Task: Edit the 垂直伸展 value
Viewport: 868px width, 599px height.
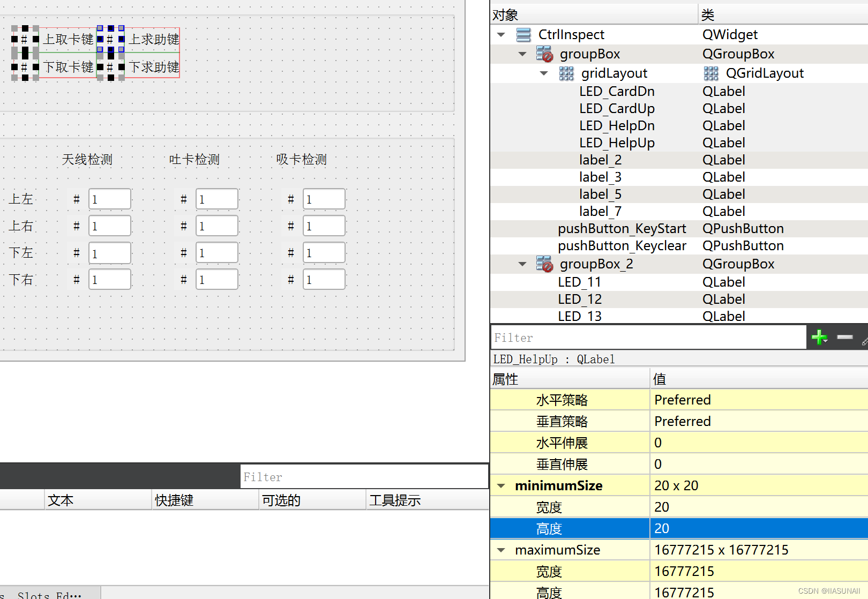Action: click(759, 465)
